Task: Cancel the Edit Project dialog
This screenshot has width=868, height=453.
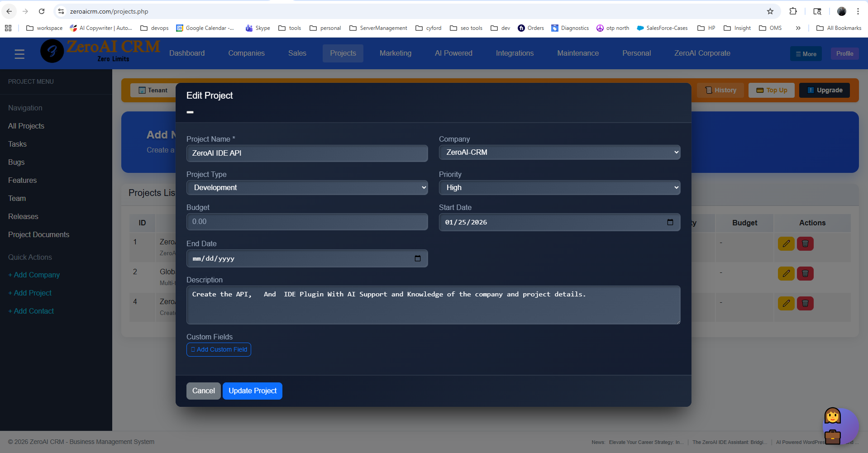Action: pyautogui.click(x=203, y=391)
